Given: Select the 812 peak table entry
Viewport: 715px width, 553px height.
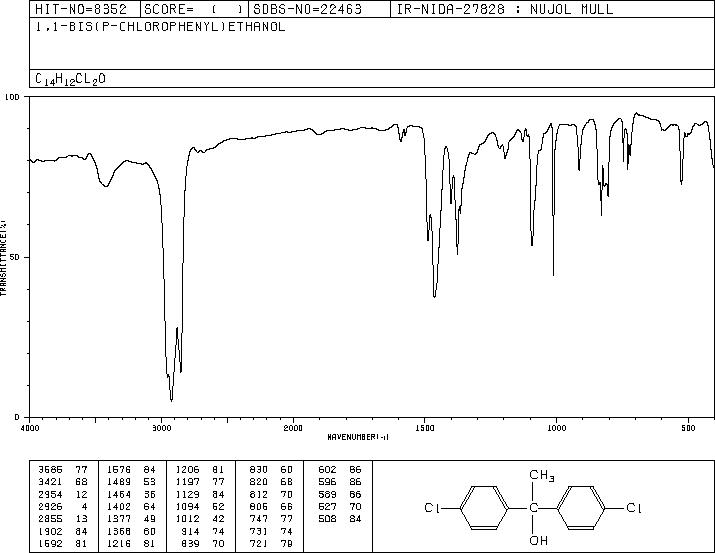Looking at the screenshot, I should pyautogui.click(x=271, y=494).
